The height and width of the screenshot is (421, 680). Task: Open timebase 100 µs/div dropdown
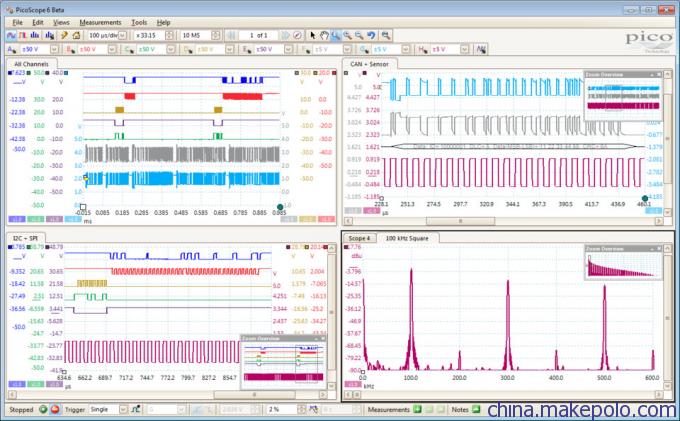click(122, 35)
